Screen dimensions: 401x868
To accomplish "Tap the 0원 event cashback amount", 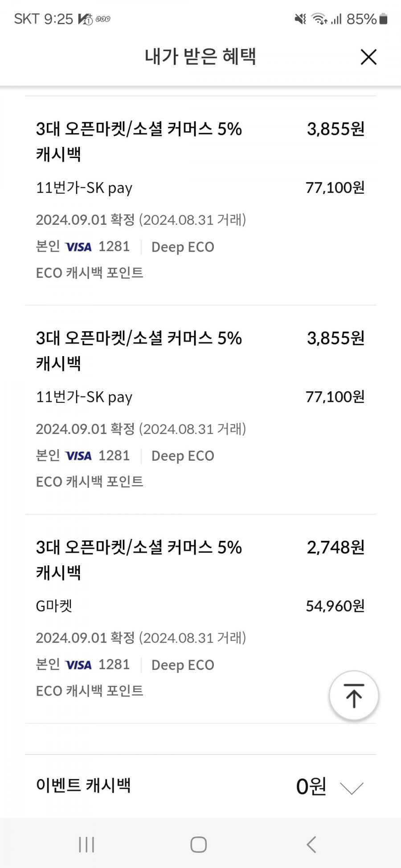I will (311, 787).
